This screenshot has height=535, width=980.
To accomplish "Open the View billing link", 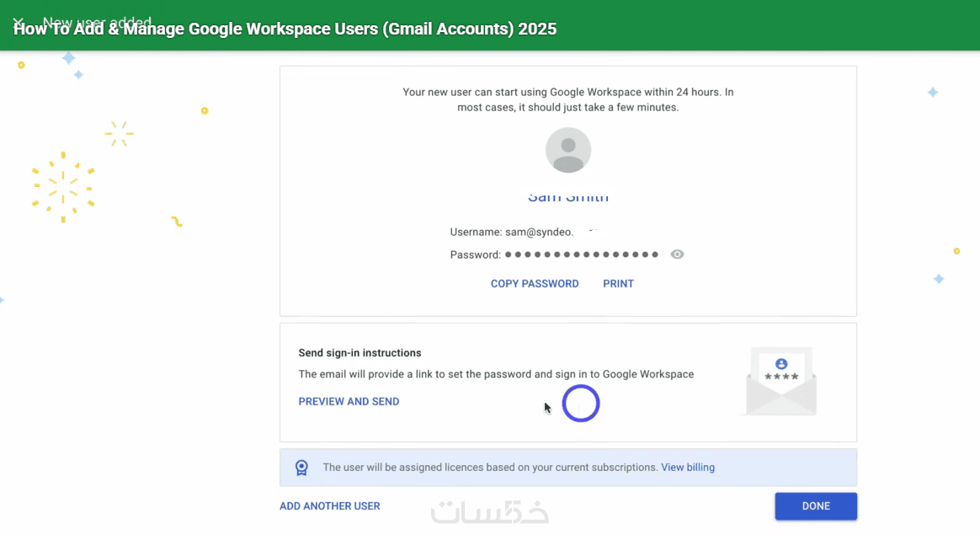I will (x=688, y=468).
